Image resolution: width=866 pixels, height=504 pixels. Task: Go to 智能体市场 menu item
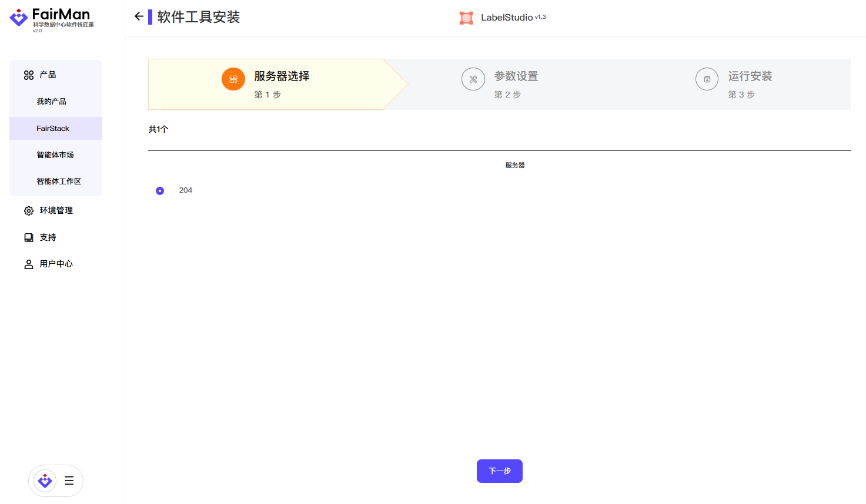point(55,155)
